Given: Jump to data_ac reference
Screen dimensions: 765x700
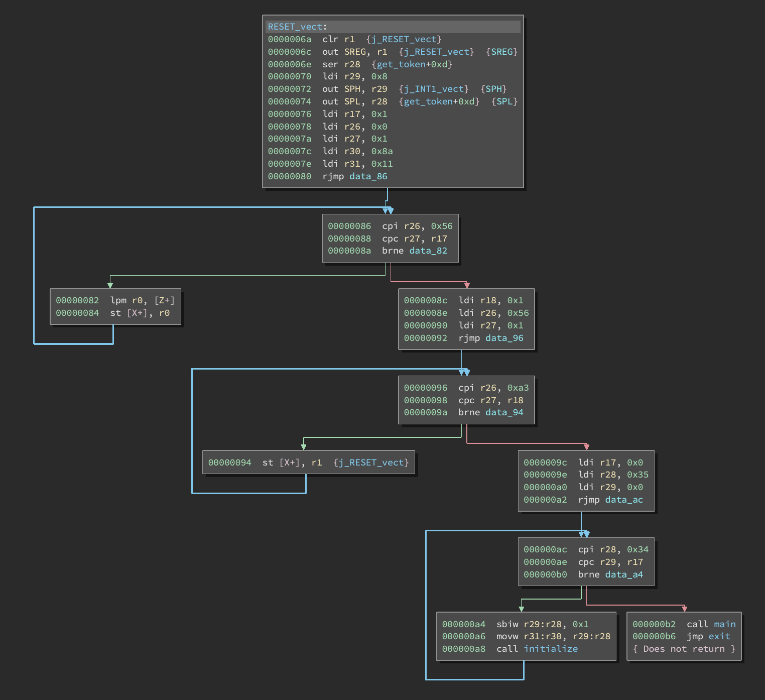Looking at the screenshot, I should (x=623, y=500).
